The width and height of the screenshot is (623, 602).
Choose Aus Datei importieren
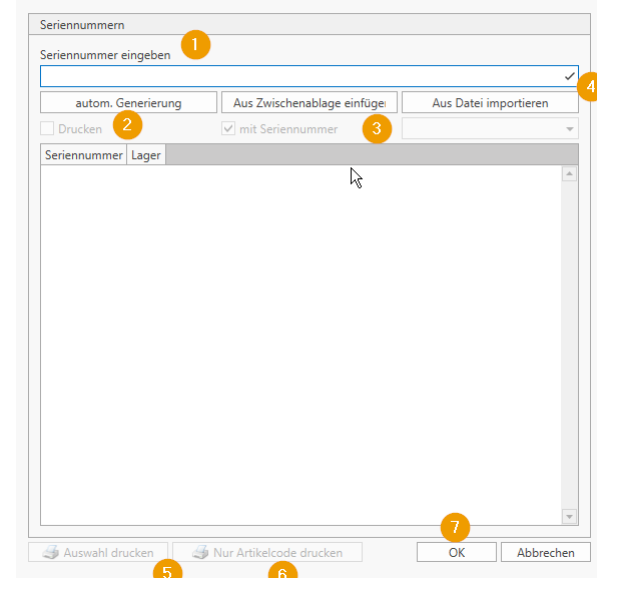pyautogui.click(x=489, y=103)
